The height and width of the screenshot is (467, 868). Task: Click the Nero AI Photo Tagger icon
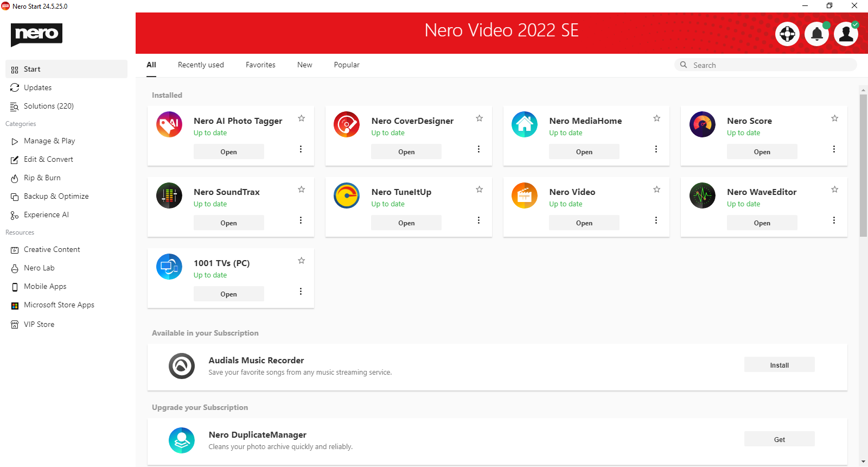(x=169, y=124)
